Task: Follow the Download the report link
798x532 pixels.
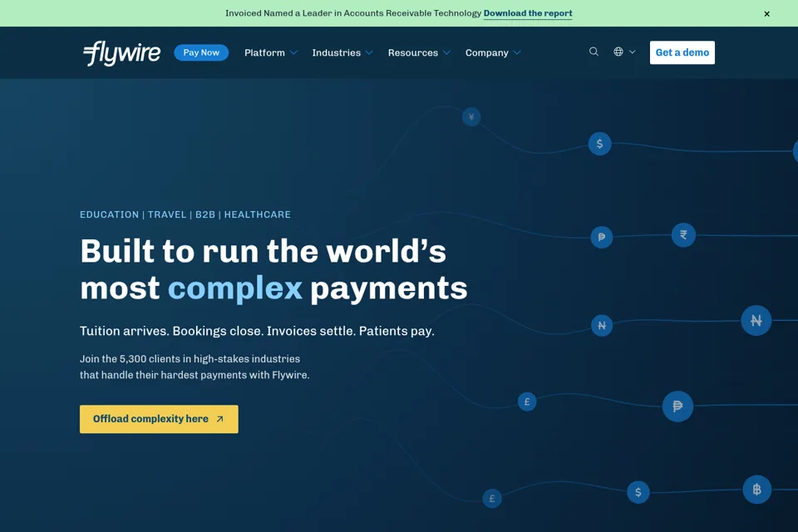Action: [x=528, y=13]
